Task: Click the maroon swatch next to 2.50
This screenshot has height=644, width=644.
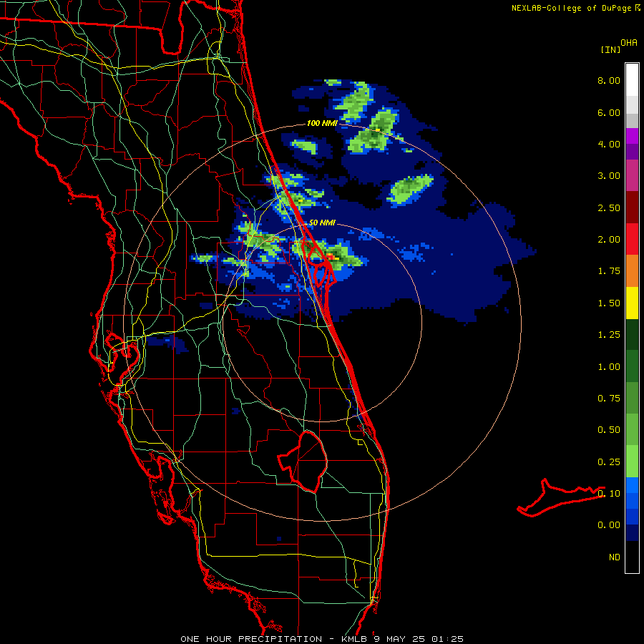Action: (632, 208)
